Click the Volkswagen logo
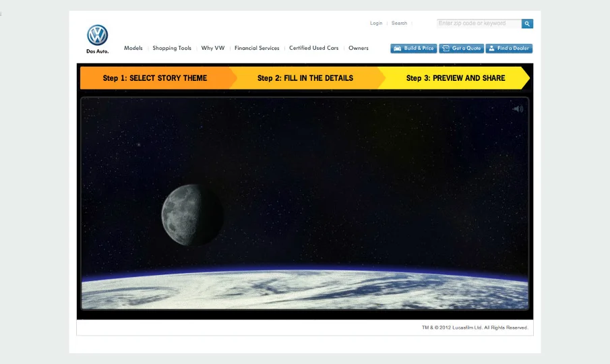The image size is (610, 364). click(x=97, y=35)
